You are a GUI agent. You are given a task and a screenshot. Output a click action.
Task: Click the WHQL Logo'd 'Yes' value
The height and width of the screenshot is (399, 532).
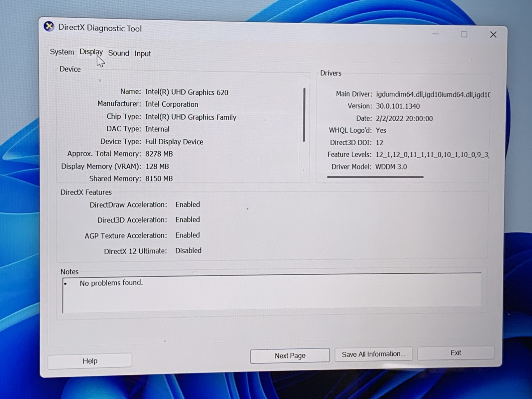tap(381, 130)
